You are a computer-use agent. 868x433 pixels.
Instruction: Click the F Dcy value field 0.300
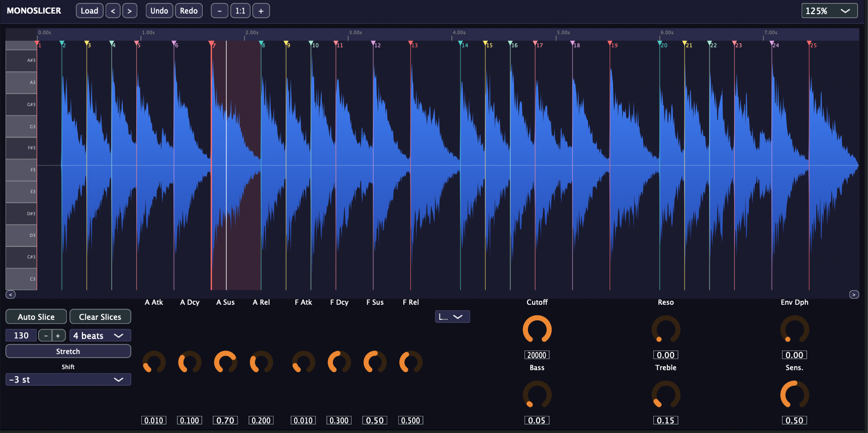(x=339, y=420)
